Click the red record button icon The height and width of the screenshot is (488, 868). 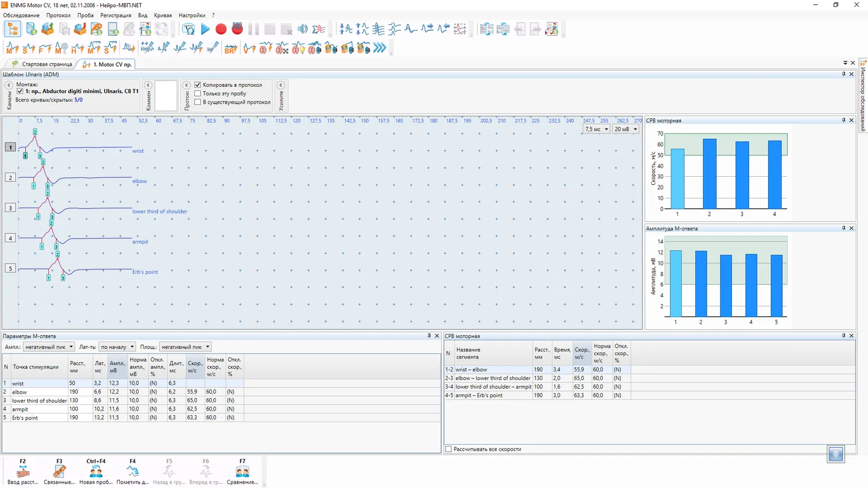click(x=221, y=29)
